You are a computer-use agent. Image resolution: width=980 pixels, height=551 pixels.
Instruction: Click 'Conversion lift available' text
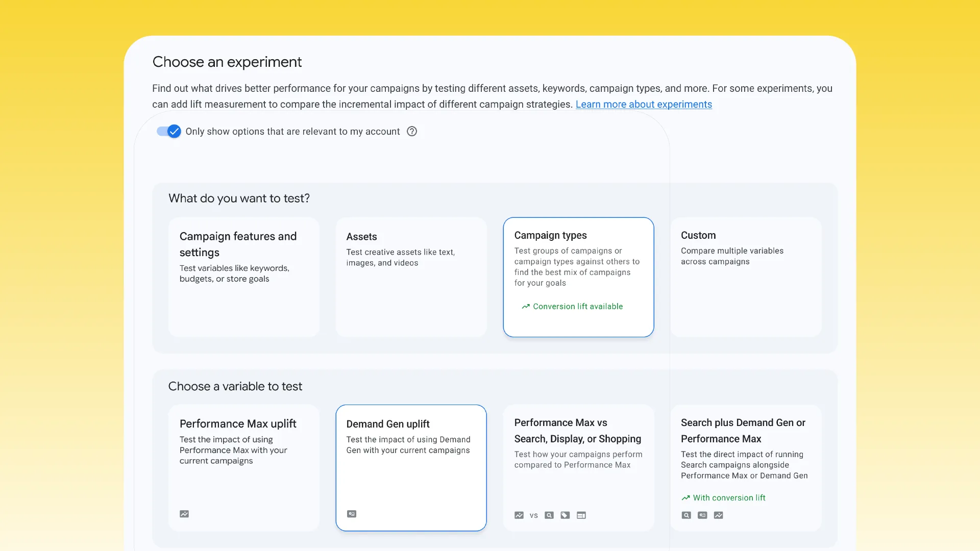578,307
